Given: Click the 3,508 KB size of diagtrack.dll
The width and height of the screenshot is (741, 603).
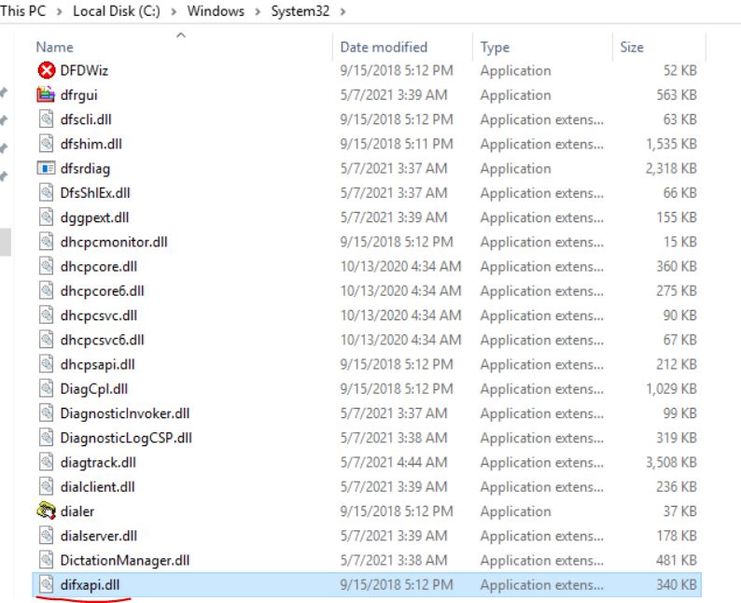Looking at the screenshot, I should [672, 462].
